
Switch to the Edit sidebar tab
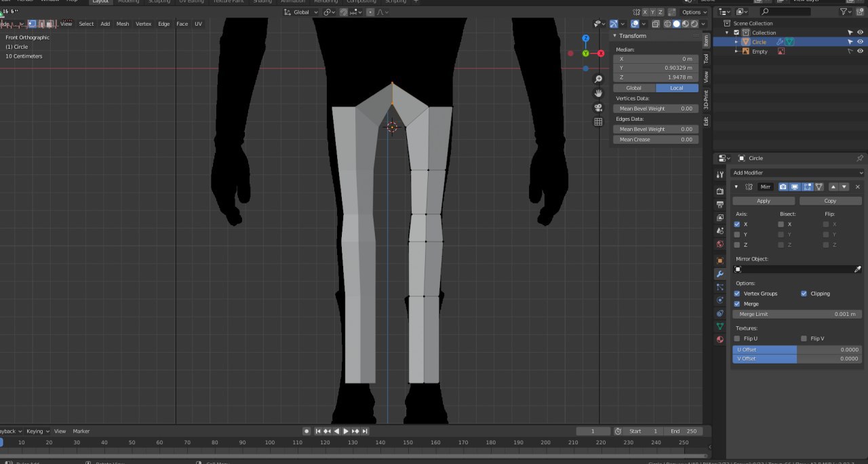point(706,121)
